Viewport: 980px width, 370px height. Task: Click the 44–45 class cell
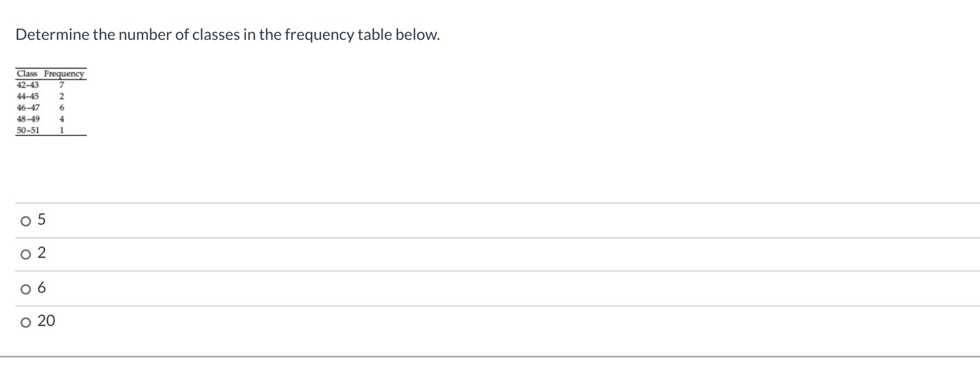click(28, 97)
